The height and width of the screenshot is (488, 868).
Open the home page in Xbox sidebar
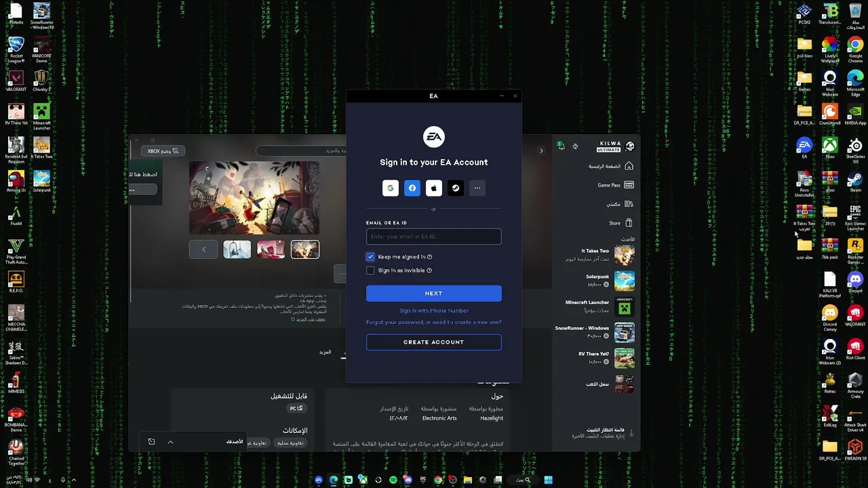611,166
